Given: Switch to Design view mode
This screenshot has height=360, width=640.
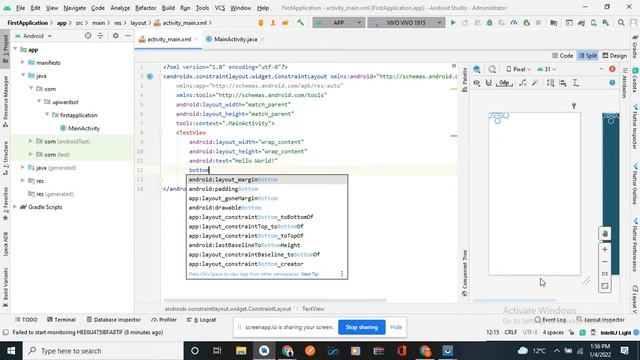Looking at the screenshot, I should 615,56.
